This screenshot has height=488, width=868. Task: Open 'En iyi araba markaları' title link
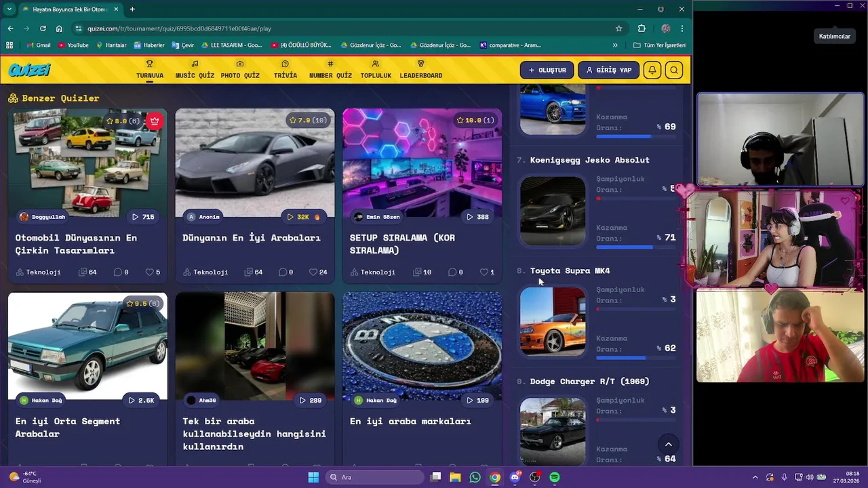pyautogui.click(x=410, y=421)
